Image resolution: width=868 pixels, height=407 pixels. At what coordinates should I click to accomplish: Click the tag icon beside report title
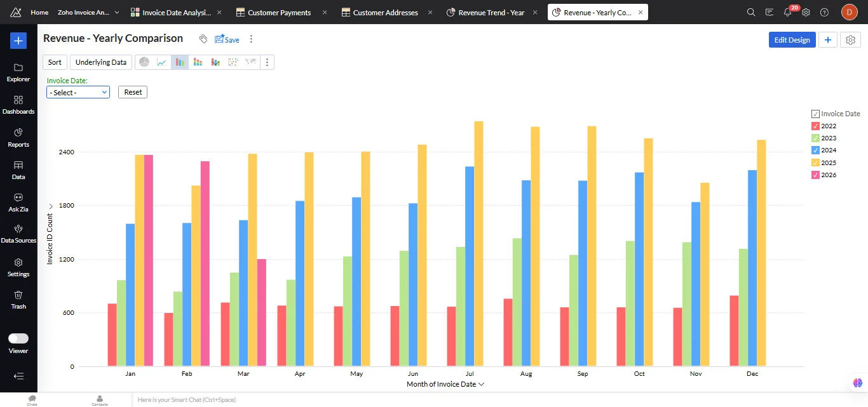pyautogui.click(x=203, y=39)
